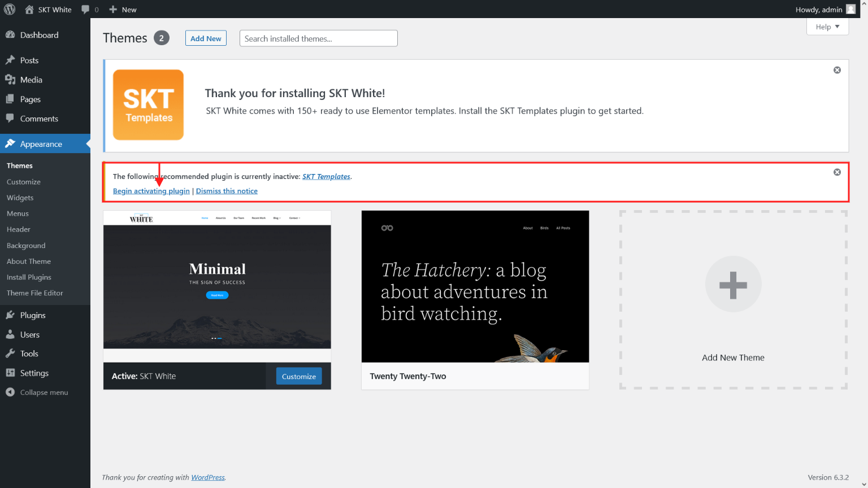Open Menus under Appearance

click(x=18, y=213)
